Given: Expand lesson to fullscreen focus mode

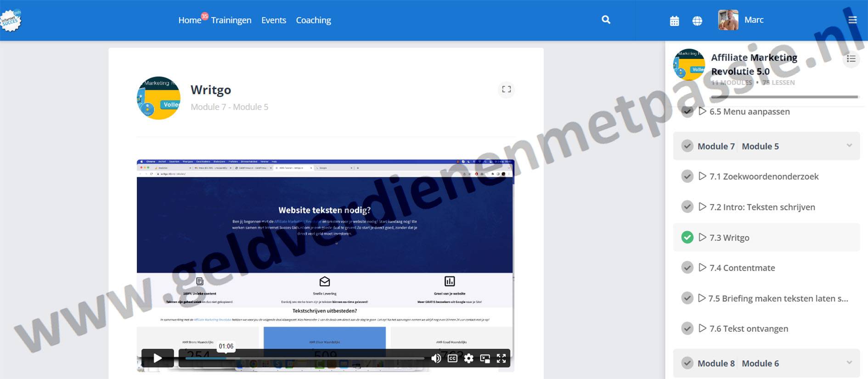Looking at the screenshot, I should click(x=506, y=89).
